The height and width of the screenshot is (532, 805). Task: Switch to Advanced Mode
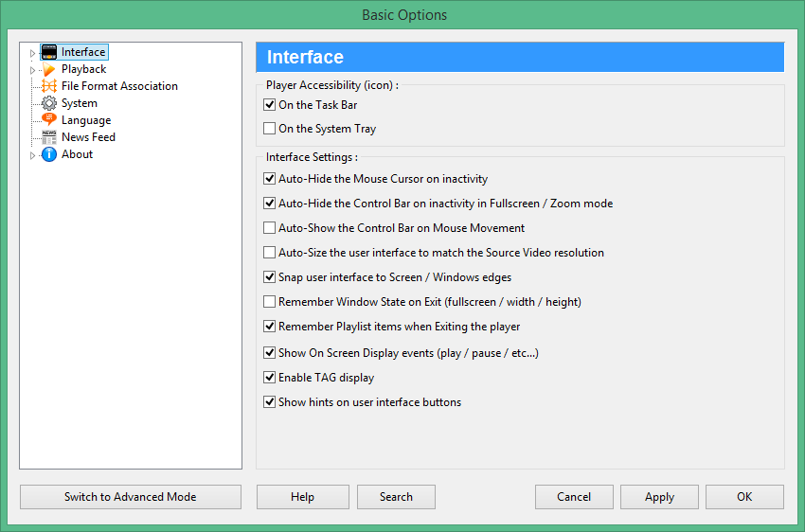[131, 497]
